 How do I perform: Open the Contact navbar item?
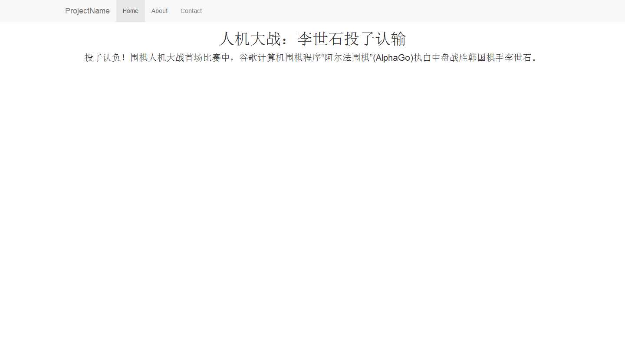[191, 11]
